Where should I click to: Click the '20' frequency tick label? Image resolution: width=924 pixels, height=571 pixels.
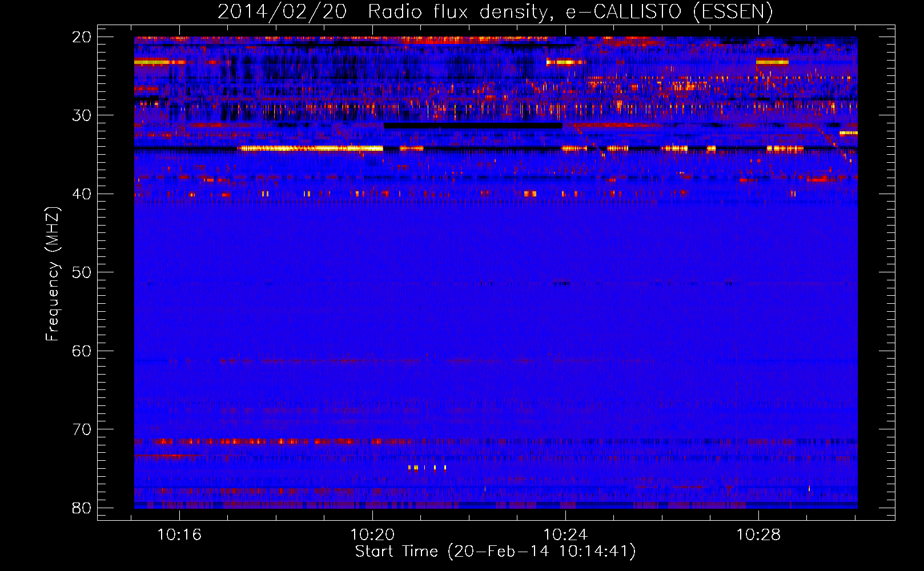pos(82,37)
